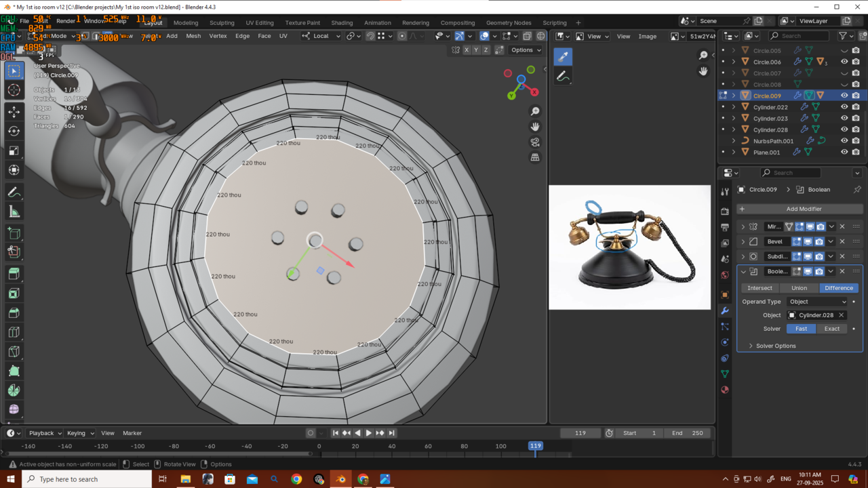Toggle camera view in the viewport
Screen dimensions: 868x488
[x=535, y=142]
